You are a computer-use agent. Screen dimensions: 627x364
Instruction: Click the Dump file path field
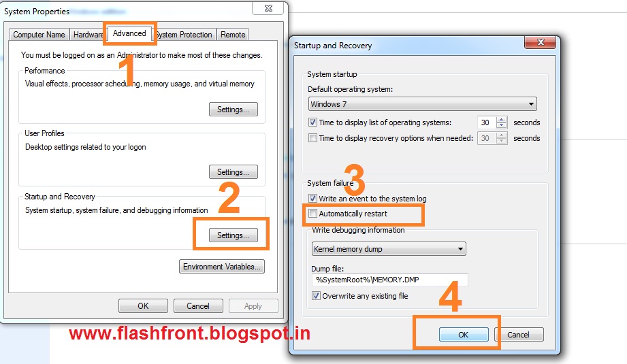click(x=389, y=280)
